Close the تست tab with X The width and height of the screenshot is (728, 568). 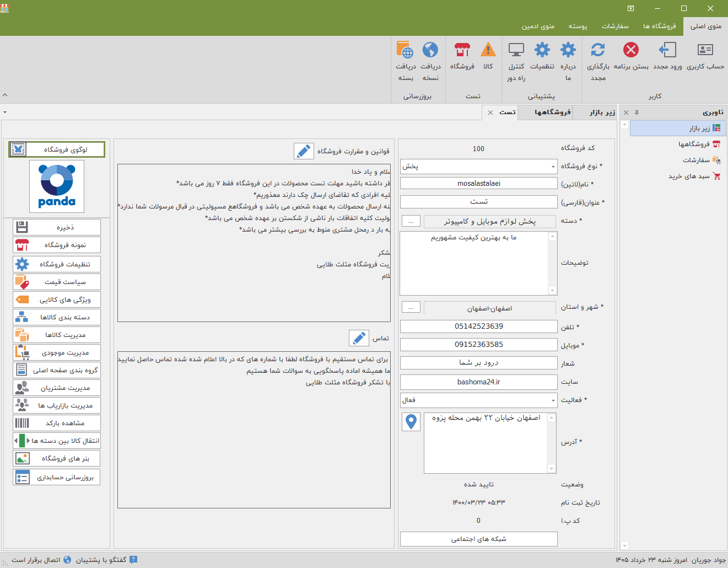(490, 112)
